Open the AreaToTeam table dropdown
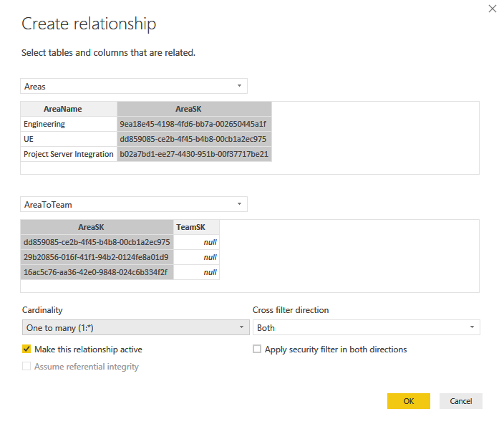This screenshot has width=504, height=429. tap(134, 204)
